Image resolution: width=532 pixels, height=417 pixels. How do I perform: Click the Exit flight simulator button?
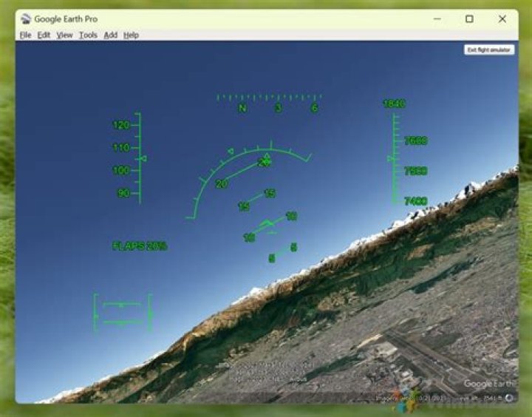[489, 50]
